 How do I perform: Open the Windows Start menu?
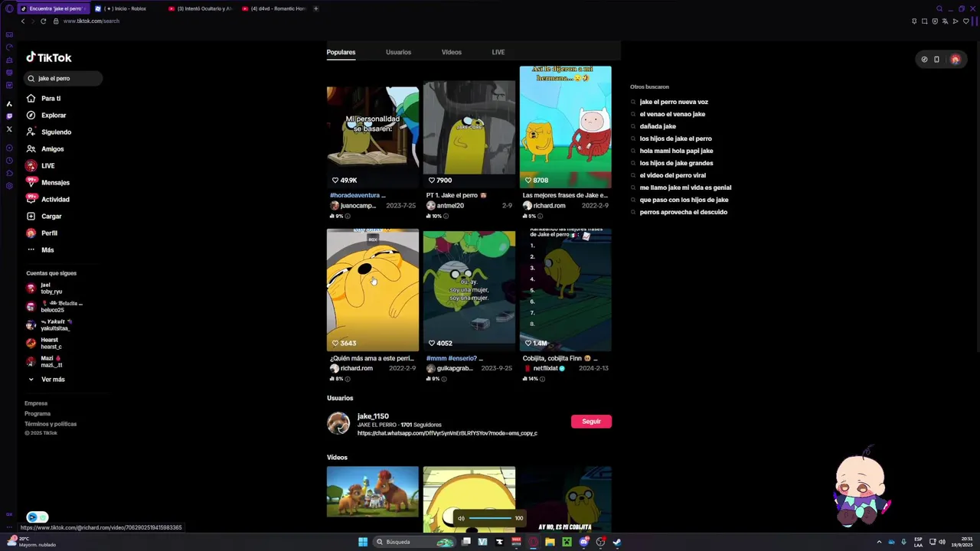[x=363, y=542]
